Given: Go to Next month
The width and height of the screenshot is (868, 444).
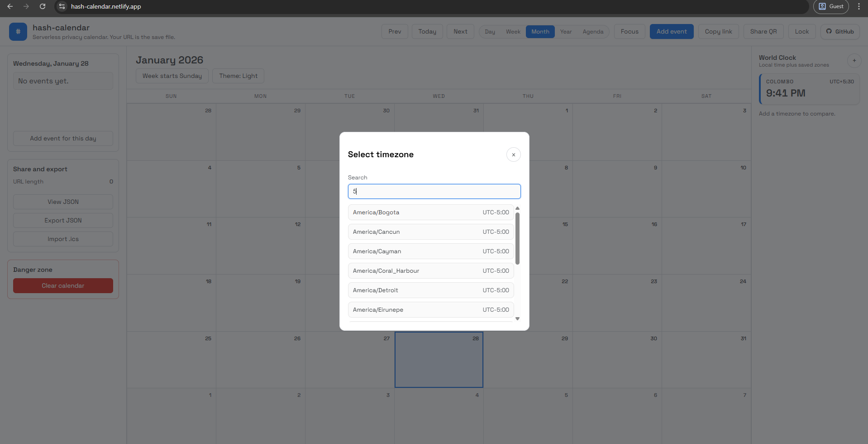Looking at the screenshot, I should coord(460,32).
